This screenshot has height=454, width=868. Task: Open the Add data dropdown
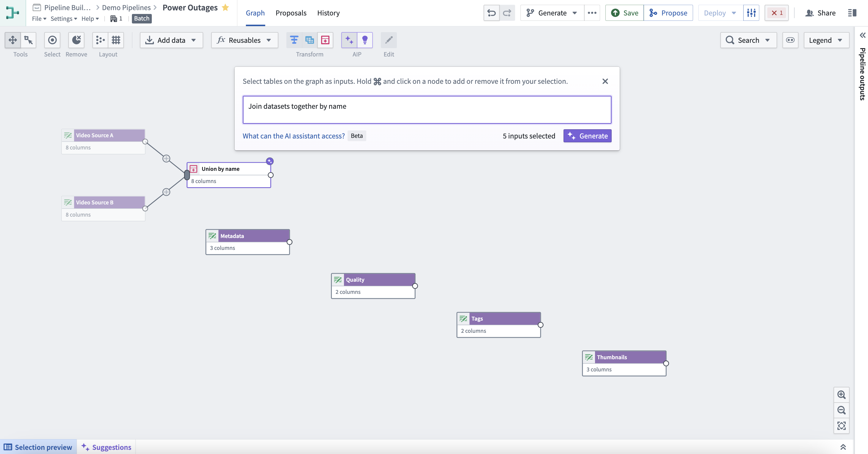(171, 40)
